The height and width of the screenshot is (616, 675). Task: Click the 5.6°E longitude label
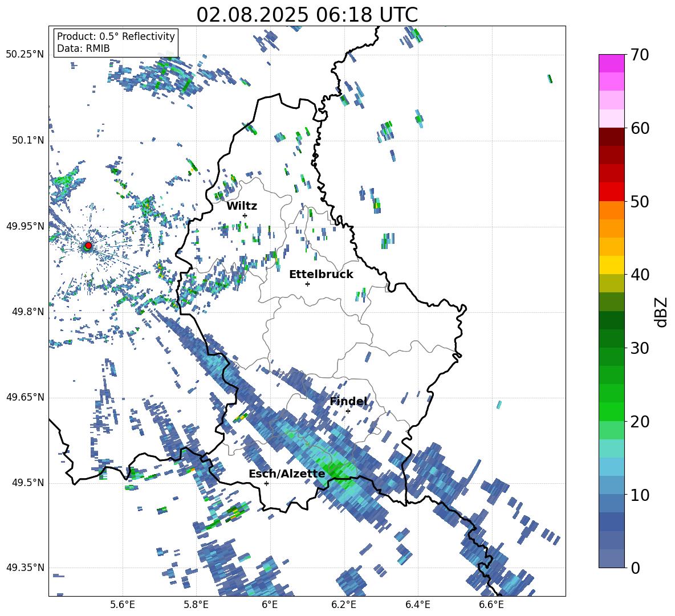point(123,605)
